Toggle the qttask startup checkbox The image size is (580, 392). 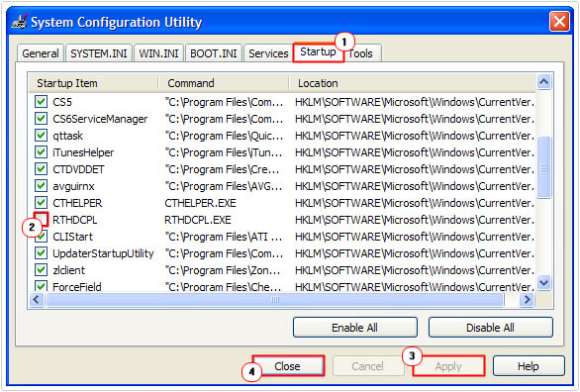41,136
